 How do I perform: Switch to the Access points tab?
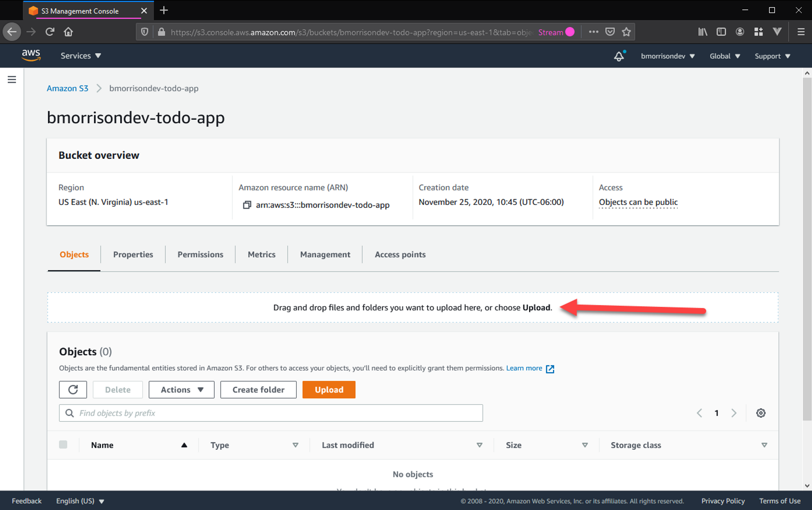point(400,254)
